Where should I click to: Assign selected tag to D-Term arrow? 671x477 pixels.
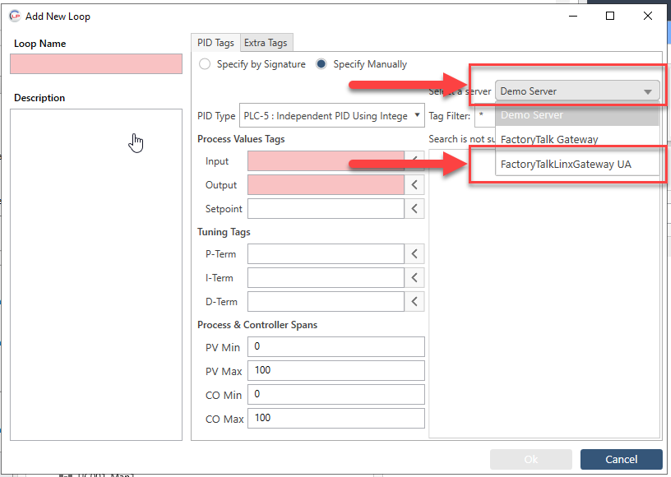coord(414,302)
